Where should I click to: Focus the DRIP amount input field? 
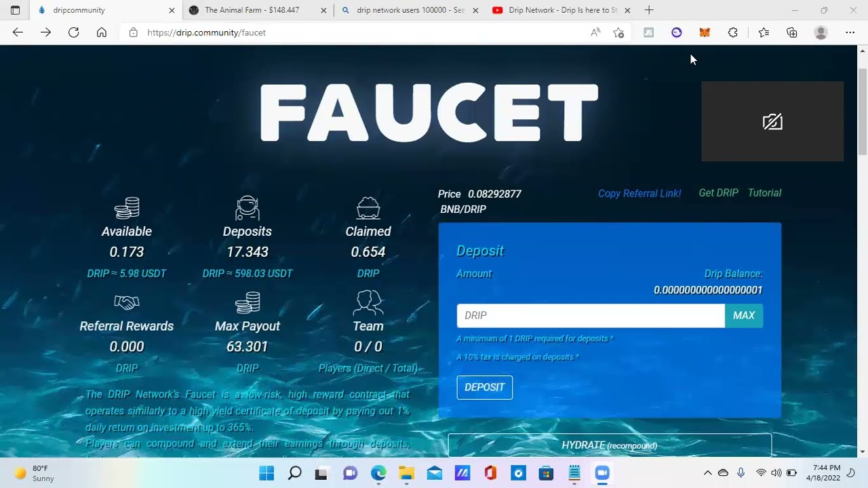click(591, 316)
